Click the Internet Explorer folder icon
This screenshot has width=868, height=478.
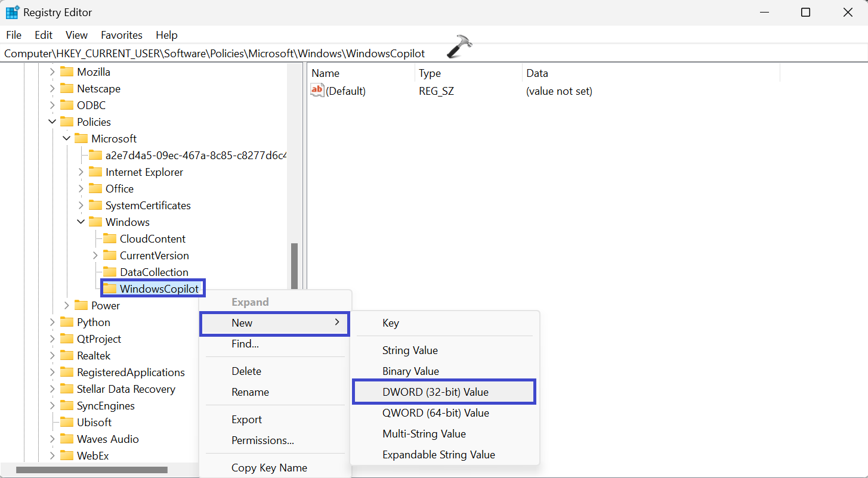(x=95, y=172)
